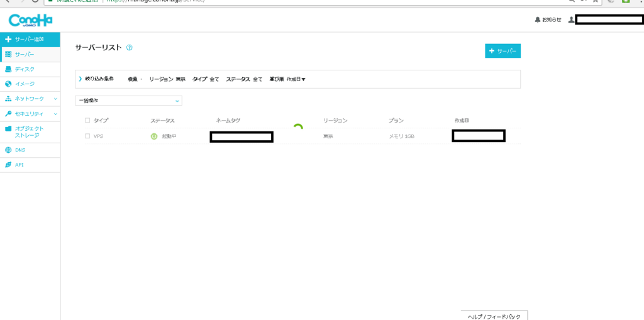Screen dimensions: 644x320
Task: Click the API icon in sidebar
Action: (8, 165)
